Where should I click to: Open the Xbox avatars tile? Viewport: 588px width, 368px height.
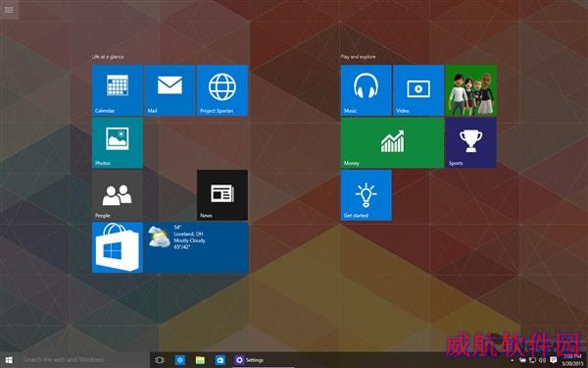tap(471, 90)
